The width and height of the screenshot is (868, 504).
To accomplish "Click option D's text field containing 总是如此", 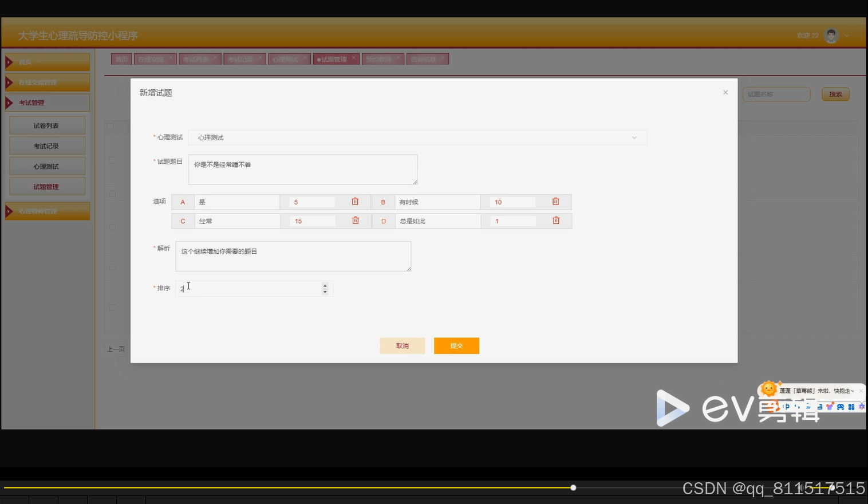I will [x=437, y=221].
